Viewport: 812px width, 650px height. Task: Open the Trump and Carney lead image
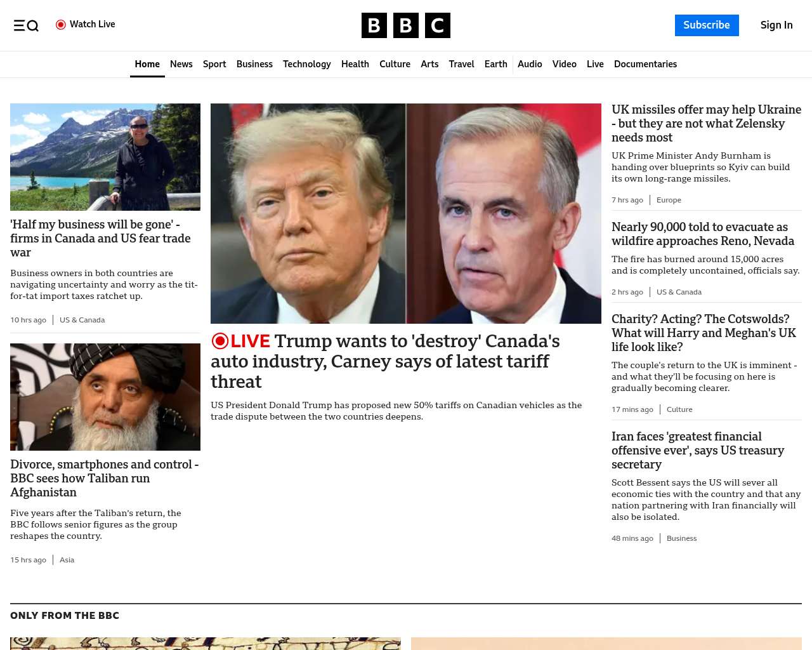point(406,213)
